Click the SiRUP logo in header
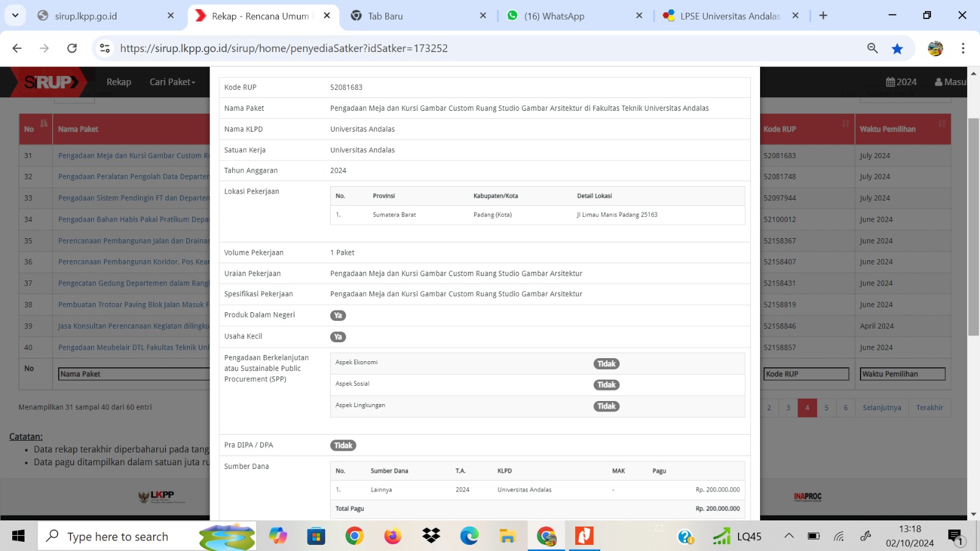The width and height of the screenshot is (980, 551). click(51, 82)
